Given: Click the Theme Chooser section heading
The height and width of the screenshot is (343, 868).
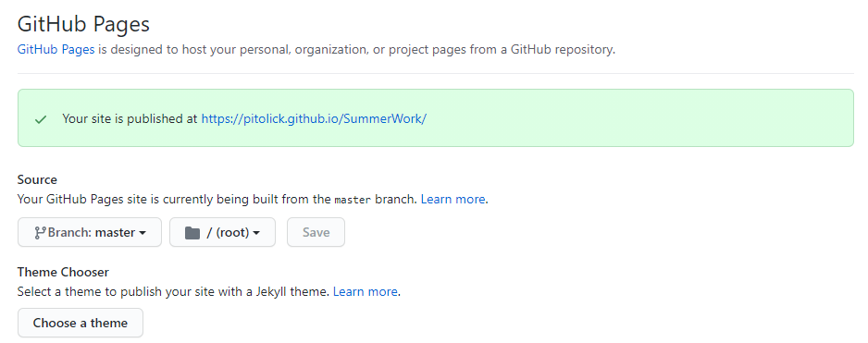Looking at the screenshot, I should [63, 272].
